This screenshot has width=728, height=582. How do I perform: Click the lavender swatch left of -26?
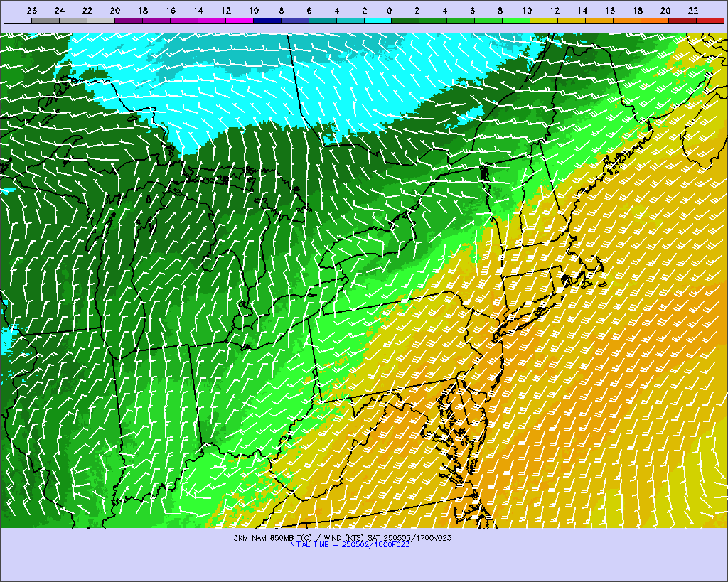pyautogui.click(x=18, y=21)
